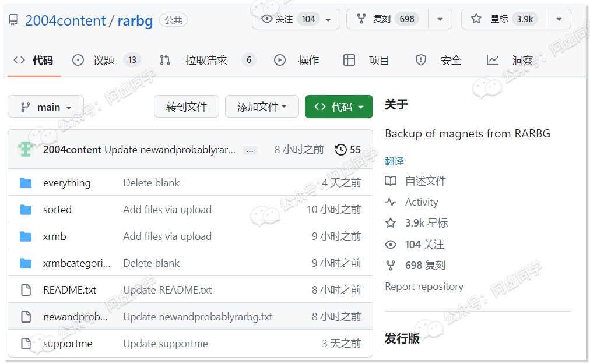Open the sorted folder entry
This screenshot has height=364, width=590.
coord(58,209)
